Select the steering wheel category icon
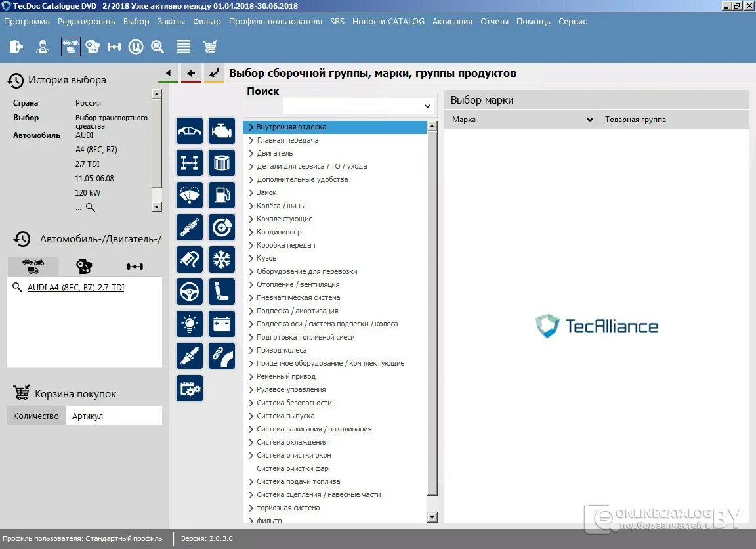 (190, 292)
